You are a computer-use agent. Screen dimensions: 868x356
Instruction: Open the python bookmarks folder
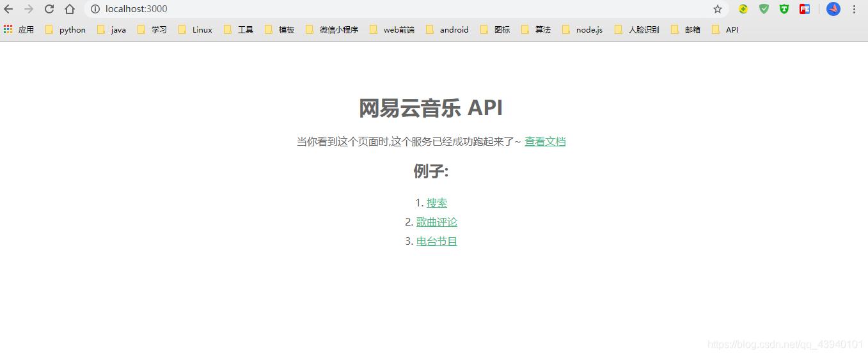tap(65, 30)
